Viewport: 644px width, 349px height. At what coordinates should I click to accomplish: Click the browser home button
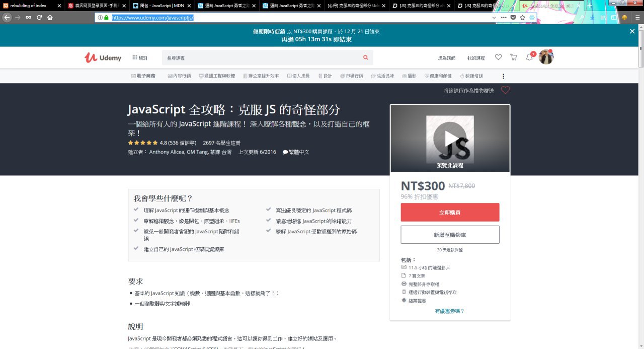50,17
